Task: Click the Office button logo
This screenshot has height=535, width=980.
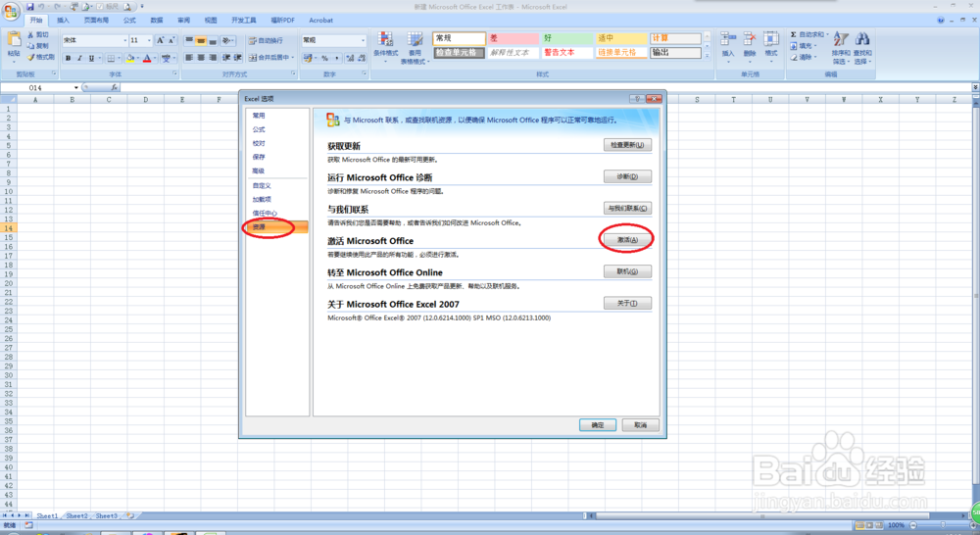Action: pyautogui.click(x=11, y=12)
